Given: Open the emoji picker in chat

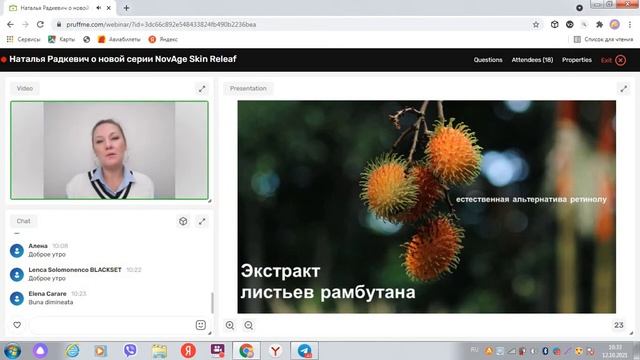Looking at the screenshot, I should (201, 325).
